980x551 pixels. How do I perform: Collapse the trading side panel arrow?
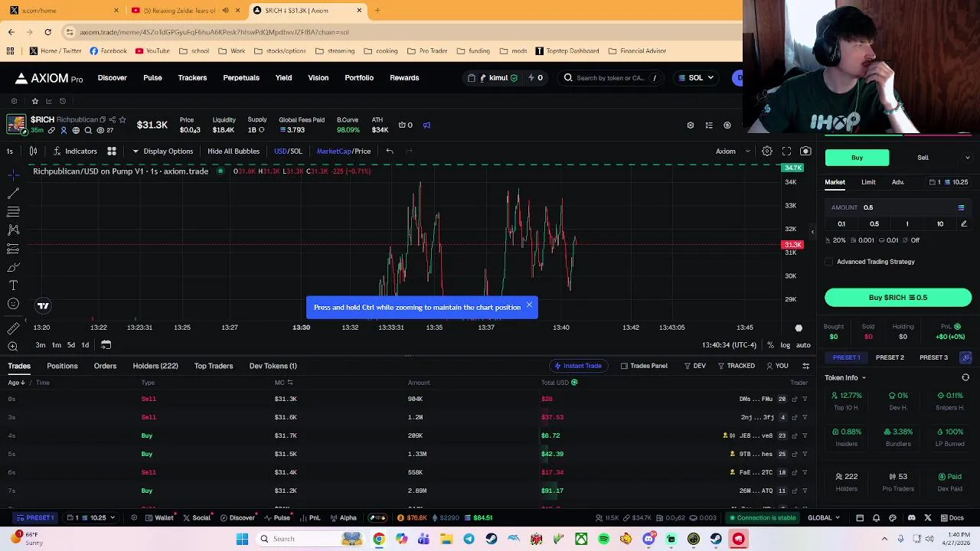tap(812, 232)
